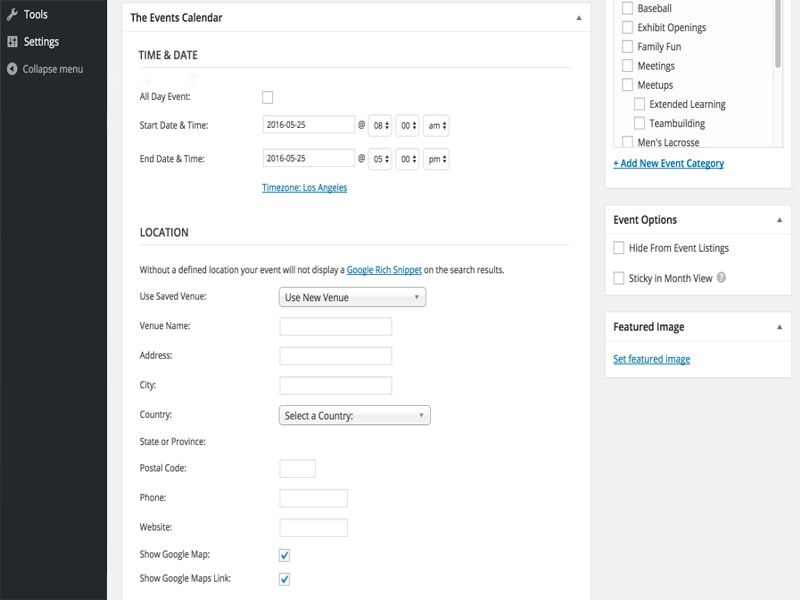Click the Set featured image link
The width and height of the screenshot is (800, 600).
click(652, 359)
